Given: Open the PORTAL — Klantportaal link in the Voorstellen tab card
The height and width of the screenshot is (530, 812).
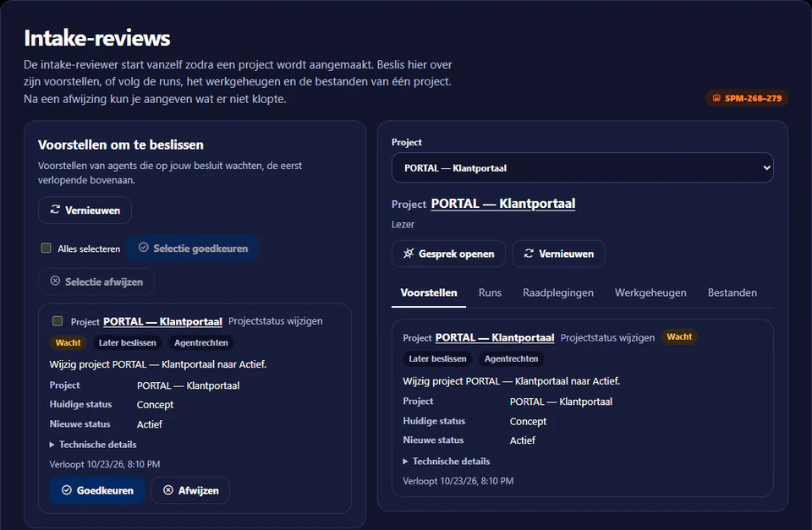Looking at the screenshot, I should 495,337.
